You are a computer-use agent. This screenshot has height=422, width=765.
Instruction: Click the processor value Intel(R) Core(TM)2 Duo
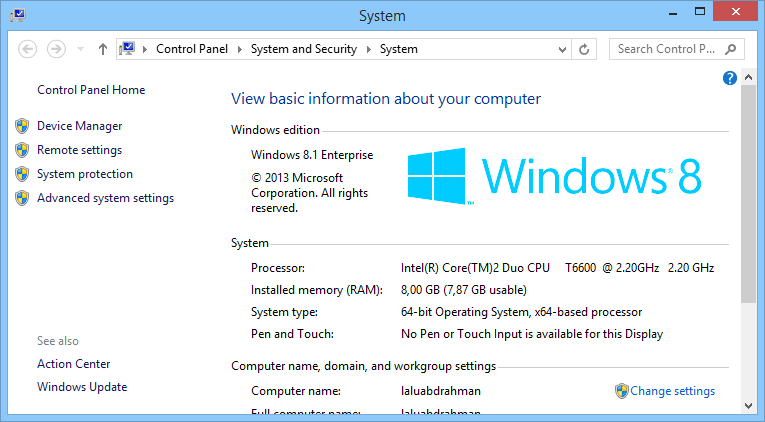point(557,268)
